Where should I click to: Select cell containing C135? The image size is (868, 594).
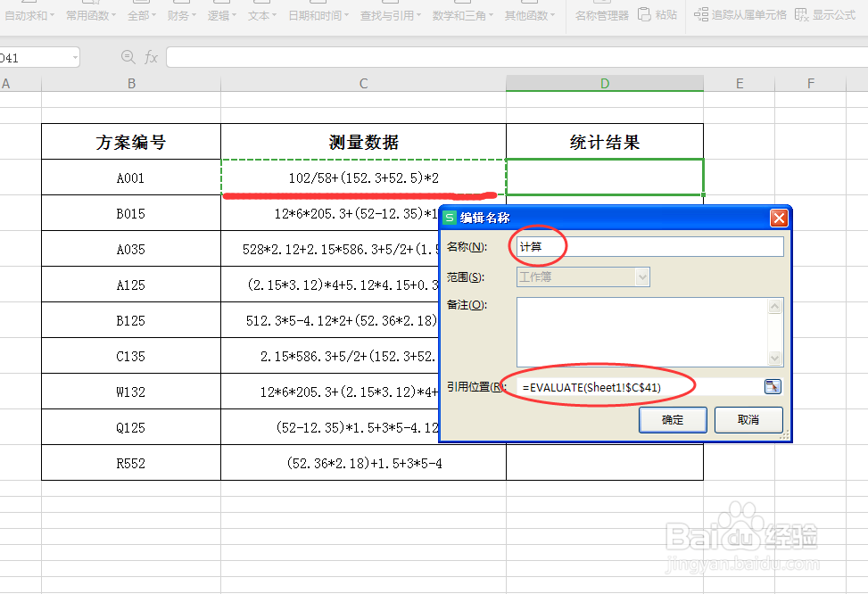(131, 356)
